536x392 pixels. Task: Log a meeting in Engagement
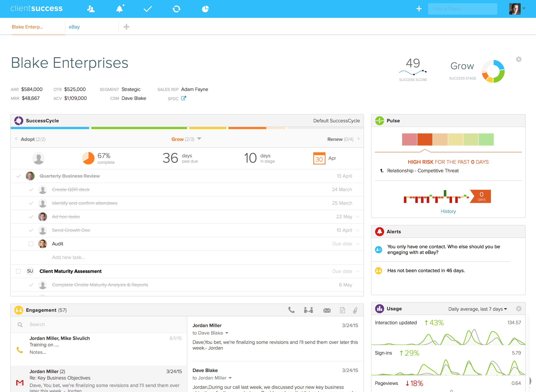[x=308, y=310]
